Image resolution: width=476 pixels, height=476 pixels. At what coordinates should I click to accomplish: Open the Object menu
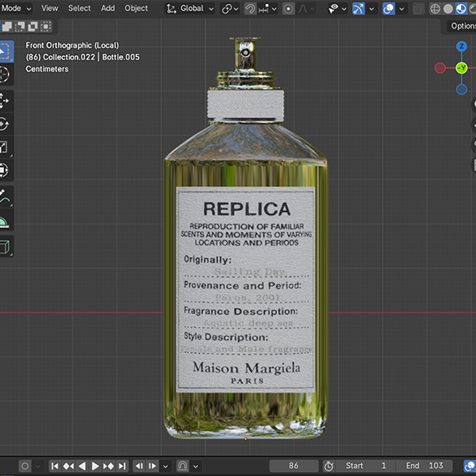pos(136,9)
